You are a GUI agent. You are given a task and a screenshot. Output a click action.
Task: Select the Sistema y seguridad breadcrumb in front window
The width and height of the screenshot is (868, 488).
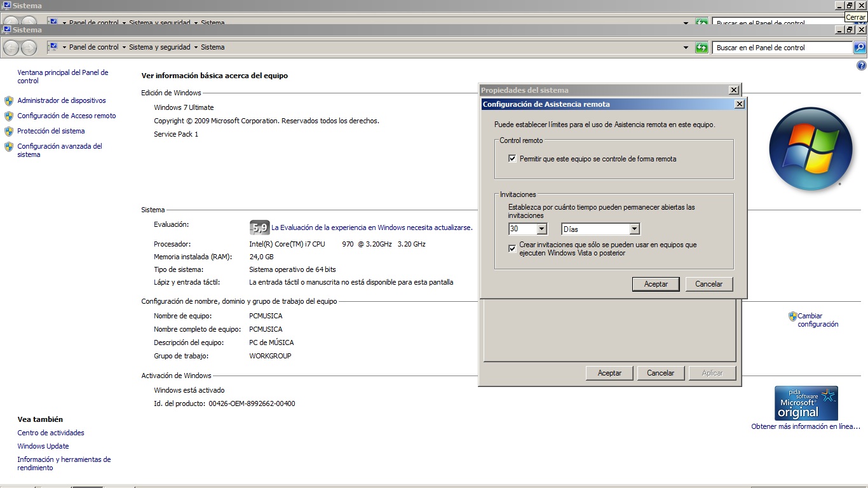pyautogui.click(x=159, y=47)
